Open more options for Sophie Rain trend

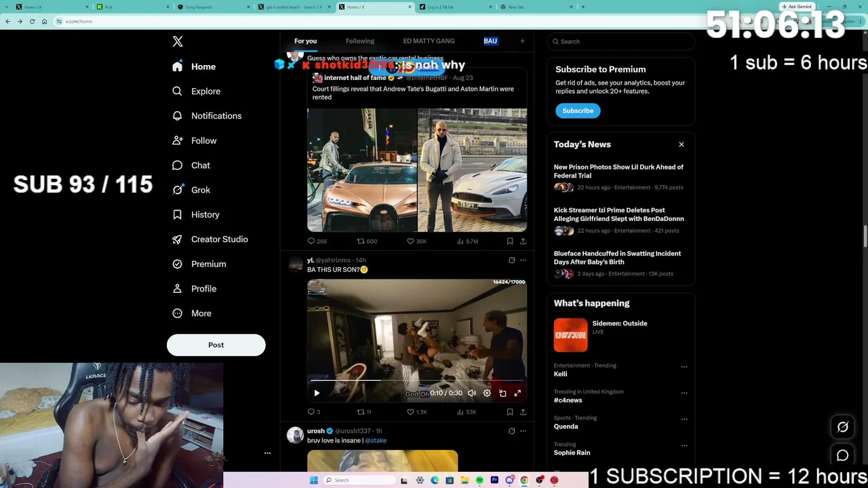684,445
